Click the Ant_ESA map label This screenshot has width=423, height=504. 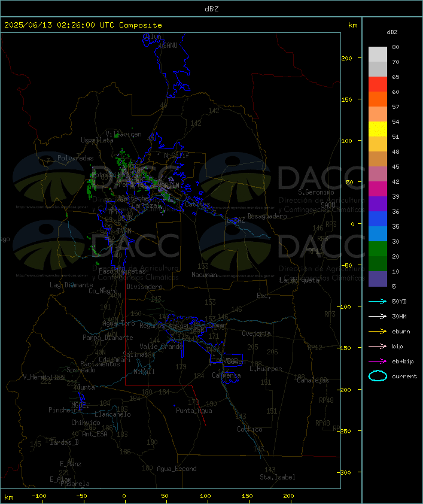95,434
